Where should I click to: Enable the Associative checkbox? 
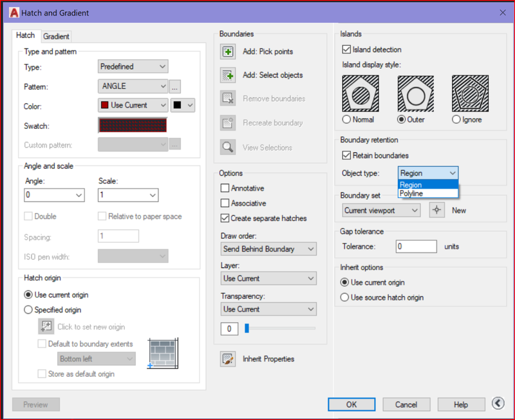[225, 204]
